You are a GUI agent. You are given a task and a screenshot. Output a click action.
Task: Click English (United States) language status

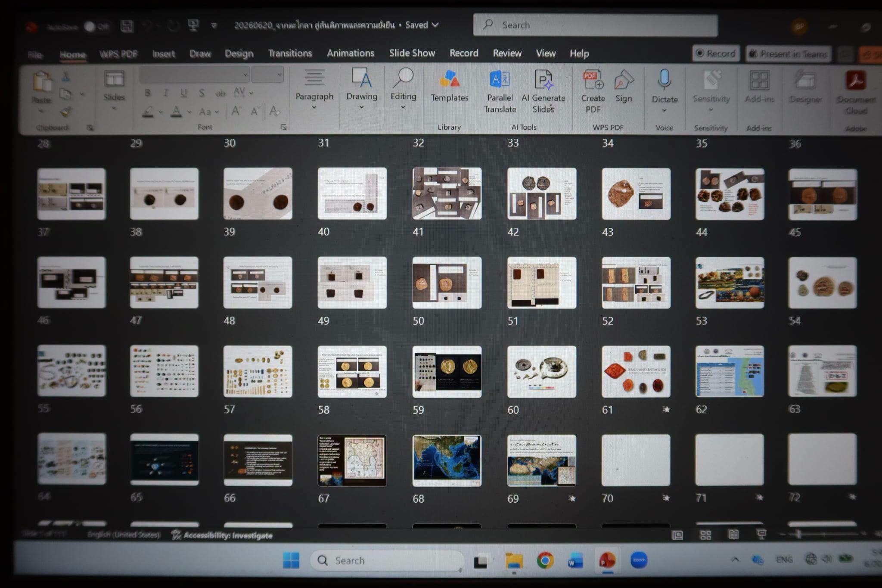point(124,535)
